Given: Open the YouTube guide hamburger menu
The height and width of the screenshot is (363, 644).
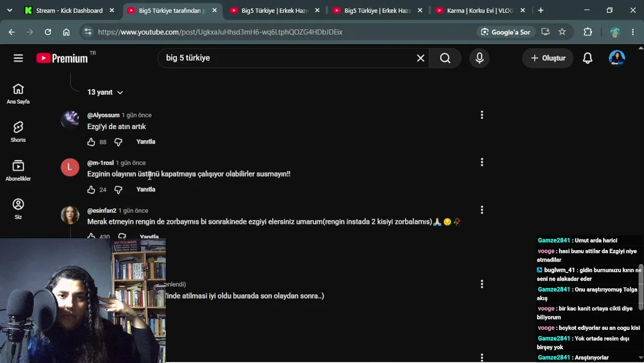Looking at the screenshot, I should pyautogui.click(x=18, y=58).
